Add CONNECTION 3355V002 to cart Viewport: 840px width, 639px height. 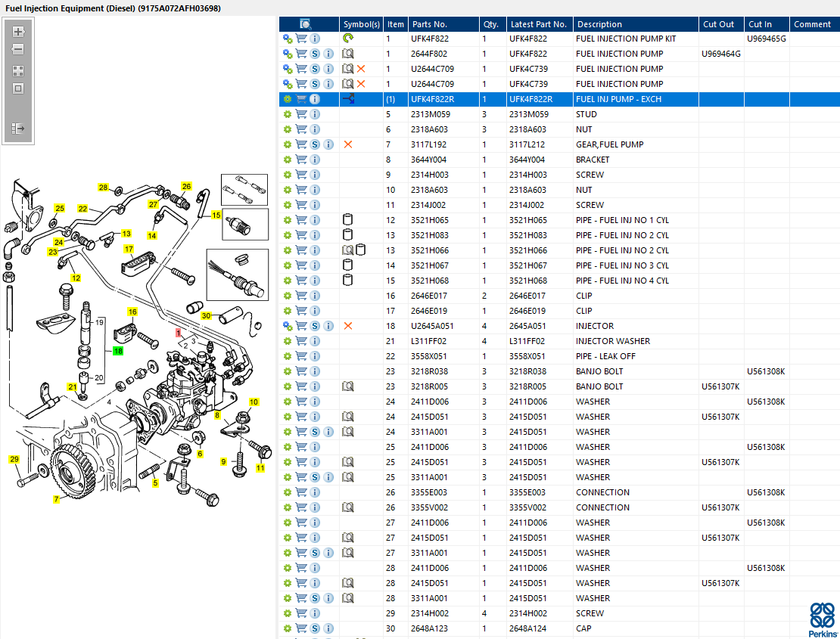(x=302, y=507)
